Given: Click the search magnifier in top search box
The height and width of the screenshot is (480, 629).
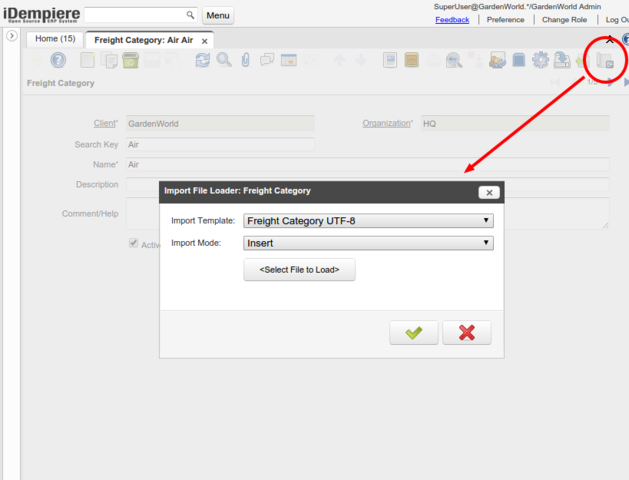Looking at the screenshot, I should [x=191, y=16].
